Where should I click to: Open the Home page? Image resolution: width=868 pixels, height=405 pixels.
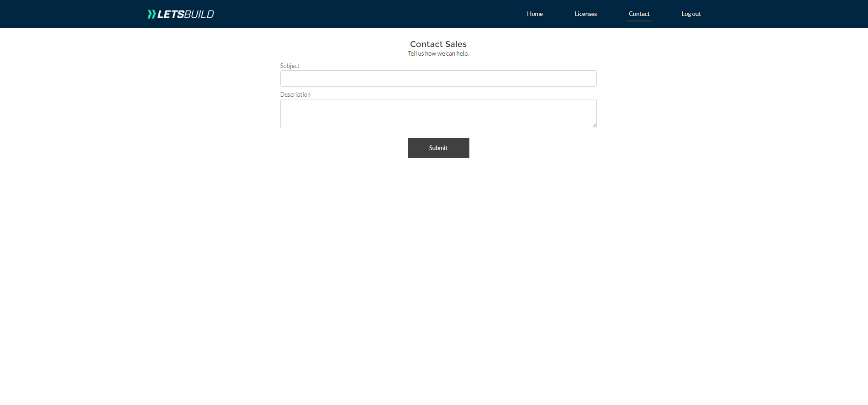pyautogui.click(x=535, y=14)
